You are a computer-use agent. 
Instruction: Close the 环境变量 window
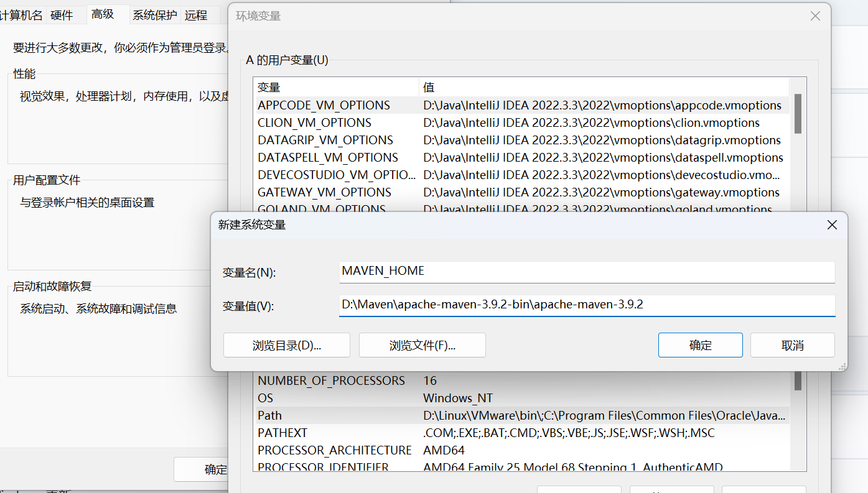coord(815,16)
